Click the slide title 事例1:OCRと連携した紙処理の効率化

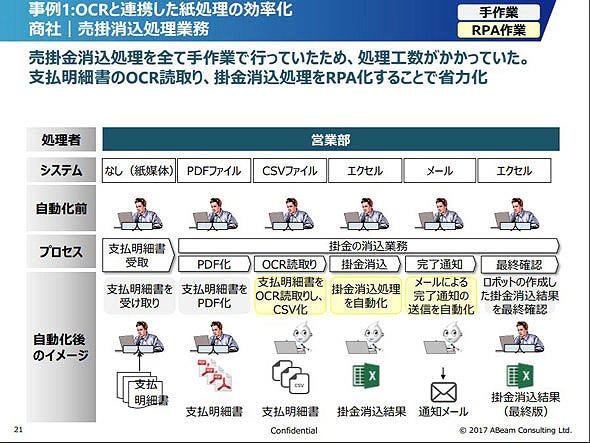pos(160,10)
